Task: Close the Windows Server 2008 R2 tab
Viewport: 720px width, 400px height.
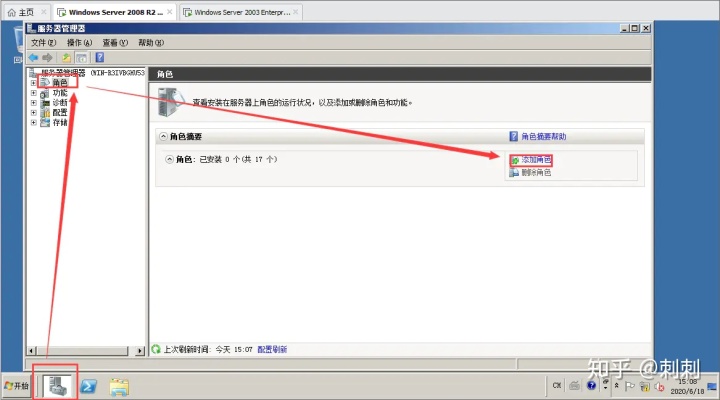Action: click(x=170, y=12)
